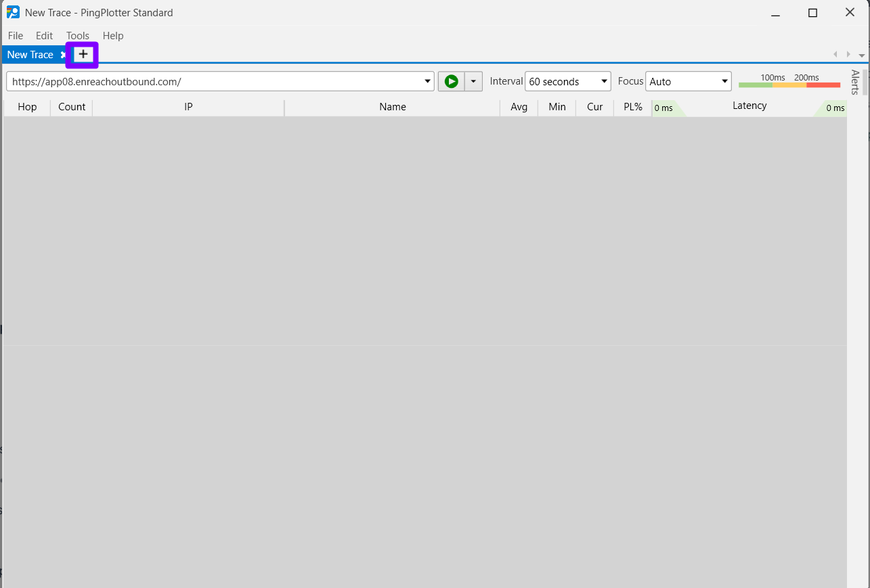Sort by the Count column header
The height and width of the screenshot is (588, 870).
pyautogui.click(x=72, y=107)
